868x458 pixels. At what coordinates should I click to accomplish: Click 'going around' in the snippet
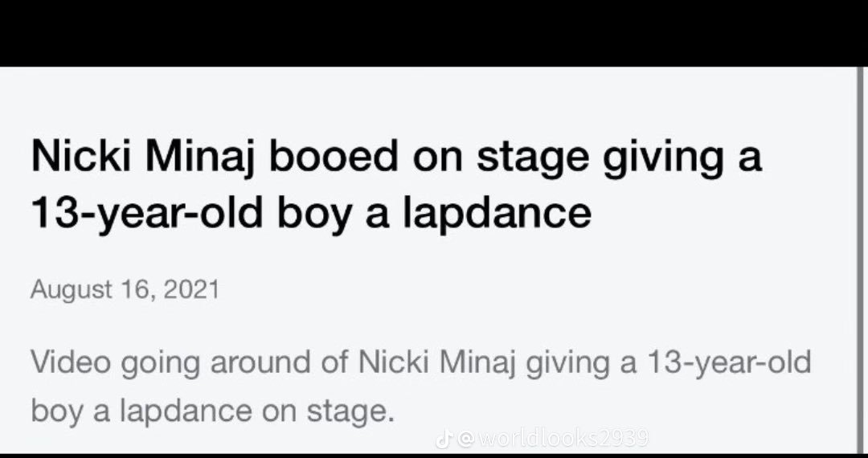click(x=211, y=362)
